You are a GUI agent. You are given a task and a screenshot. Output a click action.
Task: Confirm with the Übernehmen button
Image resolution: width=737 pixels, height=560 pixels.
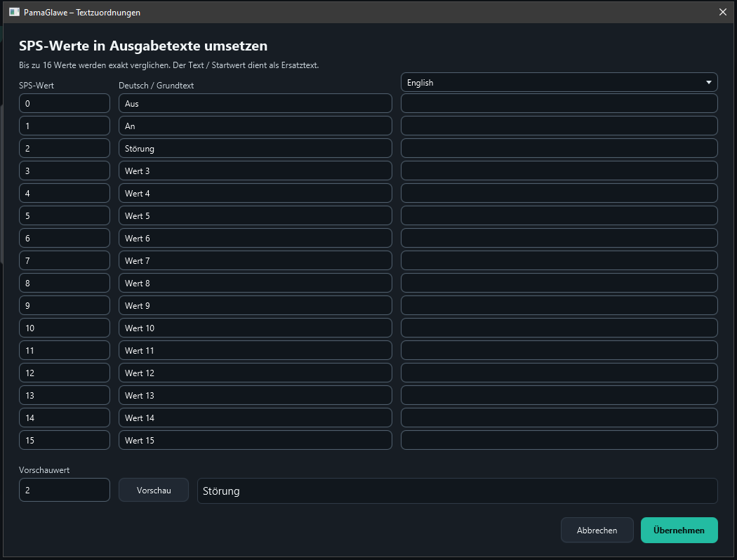(x=679, y=530)
